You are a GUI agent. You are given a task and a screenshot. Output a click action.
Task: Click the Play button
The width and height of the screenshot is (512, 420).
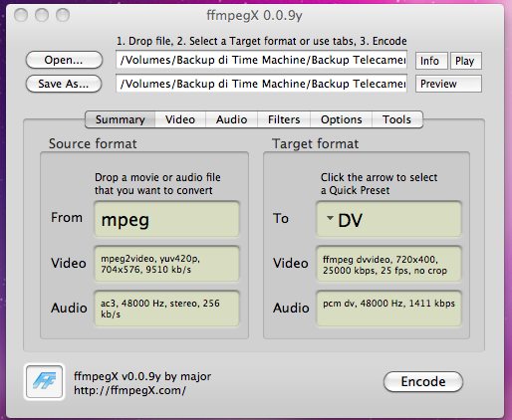(x=465, y=61)
